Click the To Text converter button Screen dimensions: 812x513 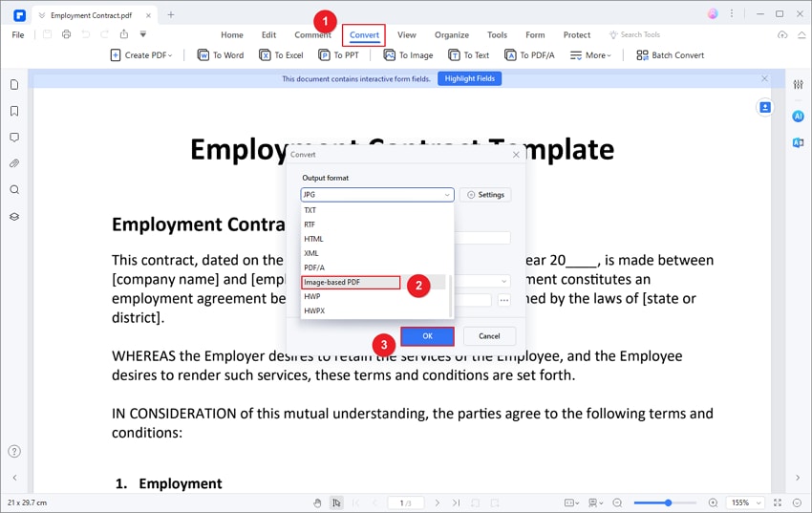469,54
